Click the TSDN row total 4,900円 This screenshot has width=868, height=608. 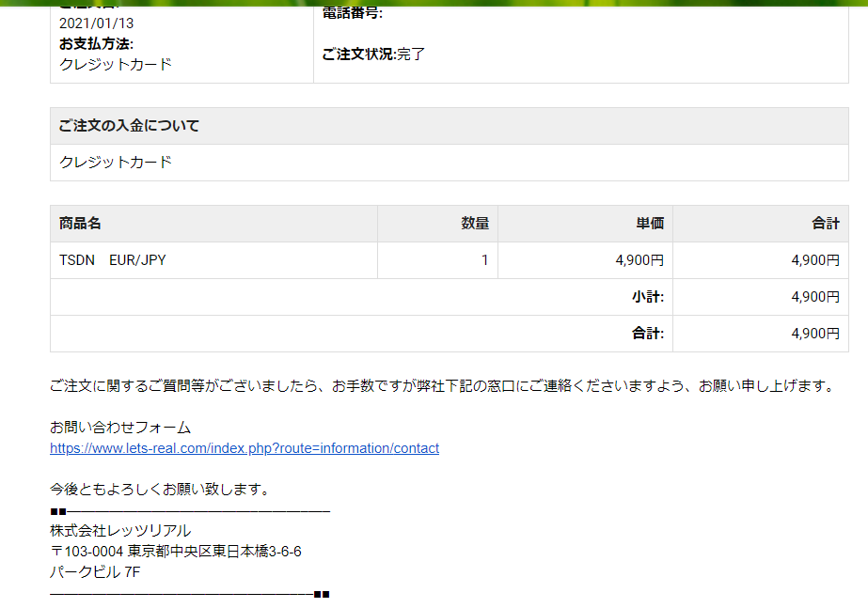[815, 260]
